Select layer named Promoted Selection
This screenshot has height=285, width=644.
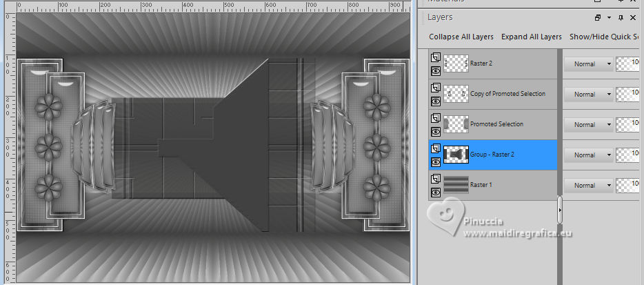coord(496,124)
